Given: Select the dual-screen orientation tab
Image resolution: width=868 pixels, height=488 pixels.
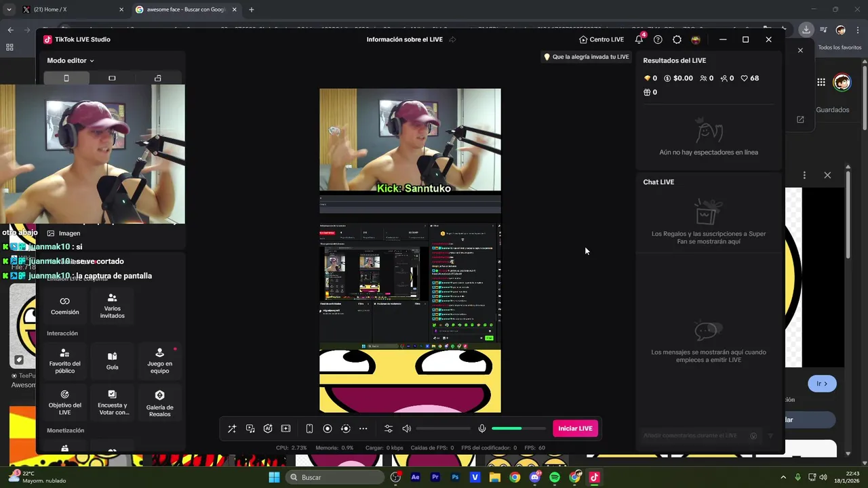Looking at the screenshot, I should tap(158, 78).
